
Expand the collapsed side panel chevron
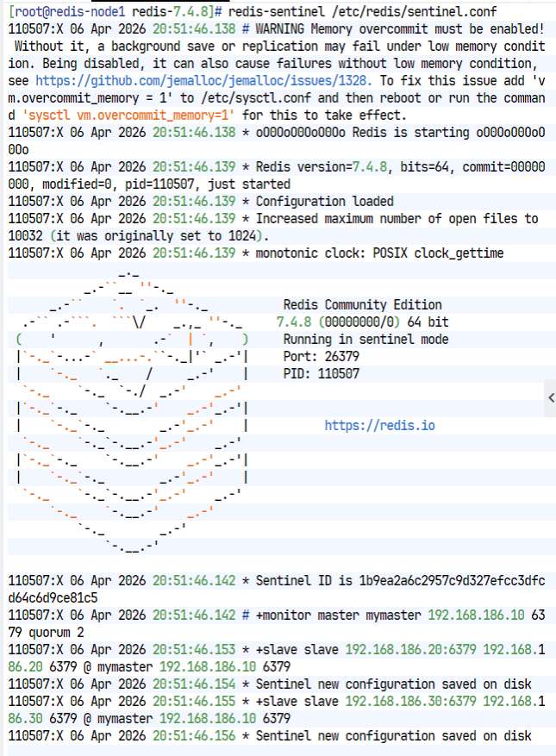pyautogui.click(x=551, y=397)
